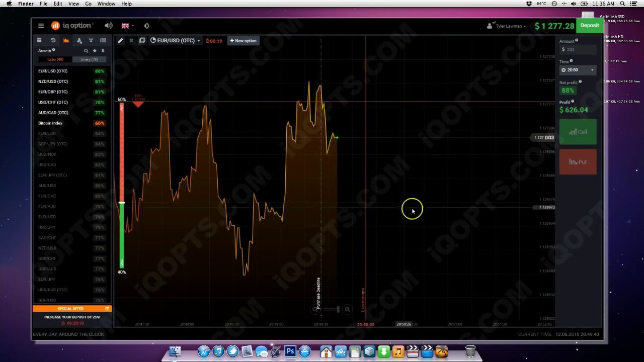
Task: Click the Assets help question mark
Action: (54, 50)
